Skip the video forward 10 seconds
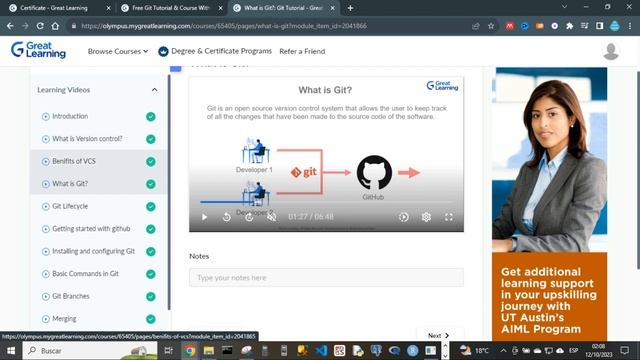 point(249,217)
